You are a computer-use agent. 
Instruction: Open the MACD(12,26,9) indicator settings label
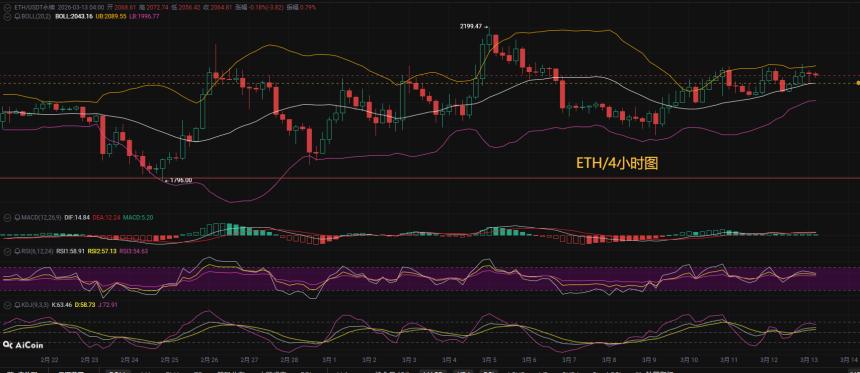(41, 217)
